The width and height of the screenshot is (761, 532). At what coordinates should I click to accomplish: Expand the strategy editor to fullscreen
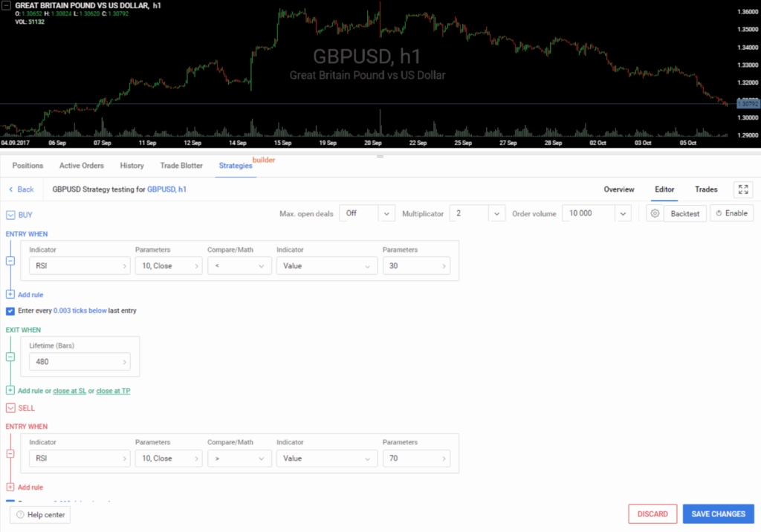(x=743, y=189)
